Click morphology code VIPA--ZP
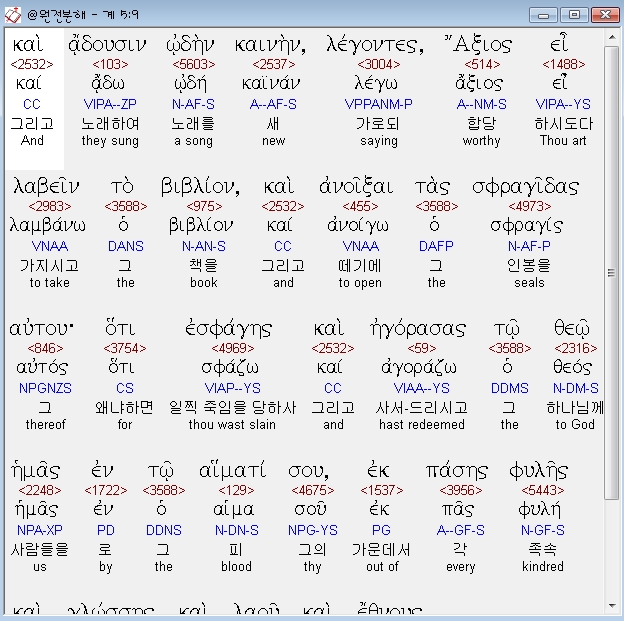Viewport: 624px width, 621px height. [x=110, y=104]
